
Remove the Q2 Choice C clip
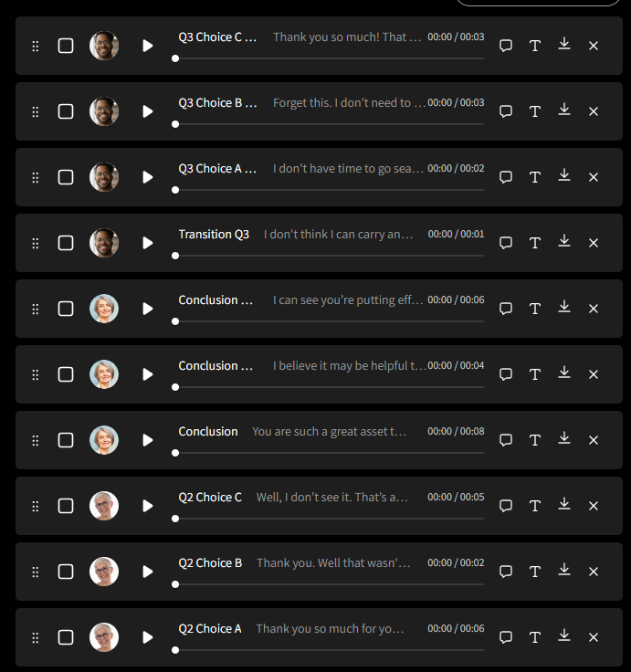click(594, 506)
